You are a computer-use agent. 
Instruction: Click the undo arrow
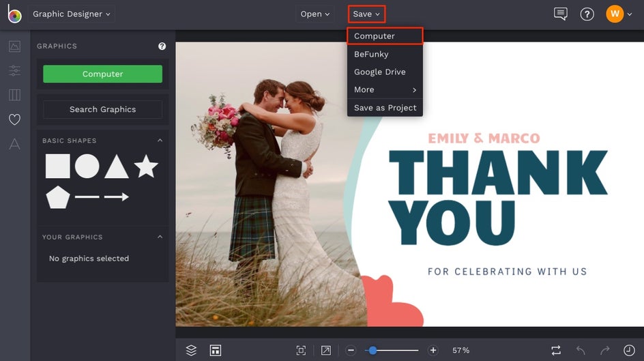coord(581,350)
